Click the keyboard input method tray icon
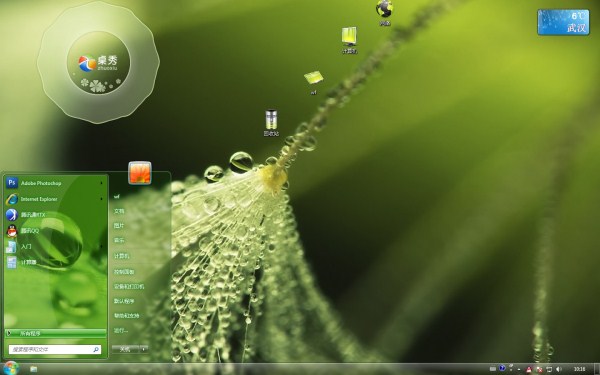This screenshot has height=375, width=600. point(493,369)
